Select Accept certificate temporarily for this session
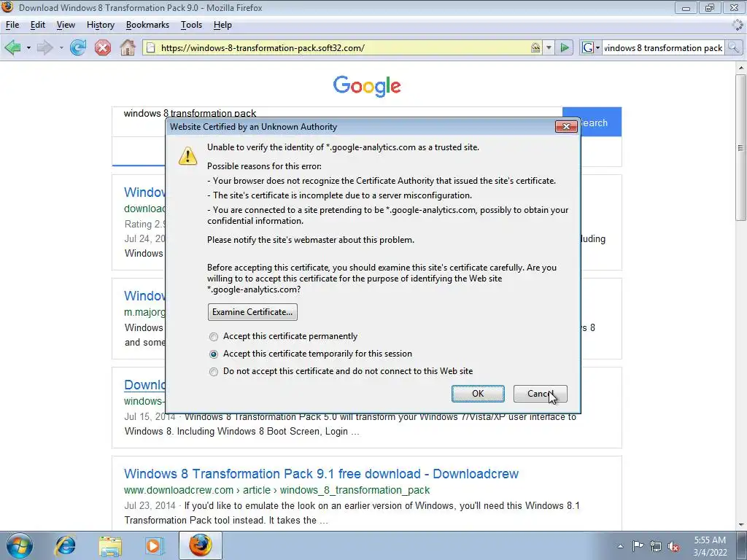Image resolution: width=747 pixels, height=560 pixels. (214, 354)
